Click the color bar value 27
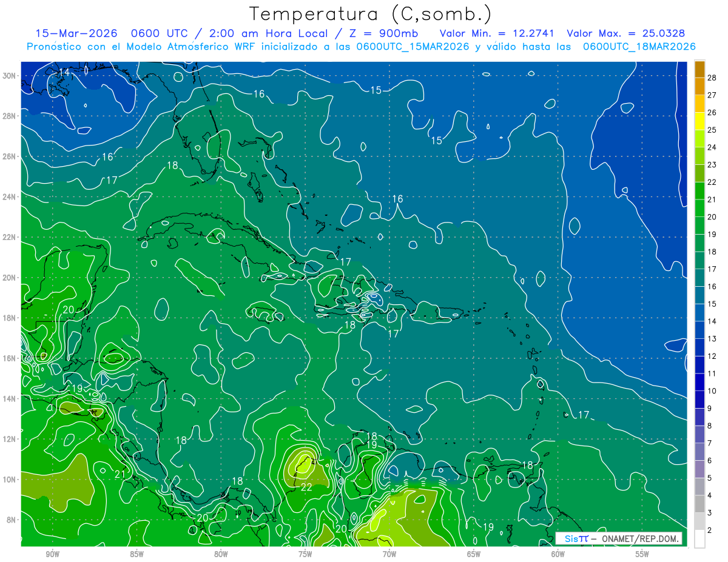The height and width of the screenshot is (562, 728). point(712,95)
